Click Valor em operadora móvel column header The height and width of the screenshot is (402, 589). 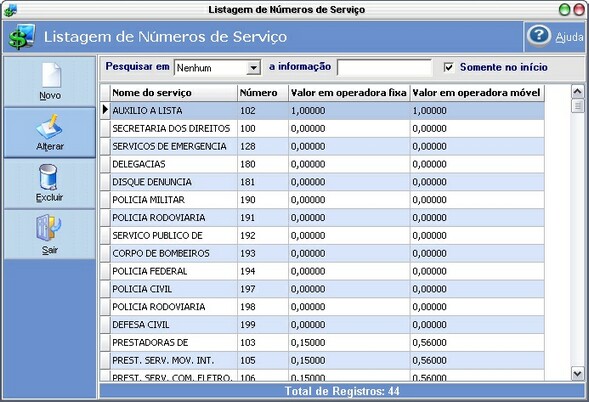tap(477, 93)
